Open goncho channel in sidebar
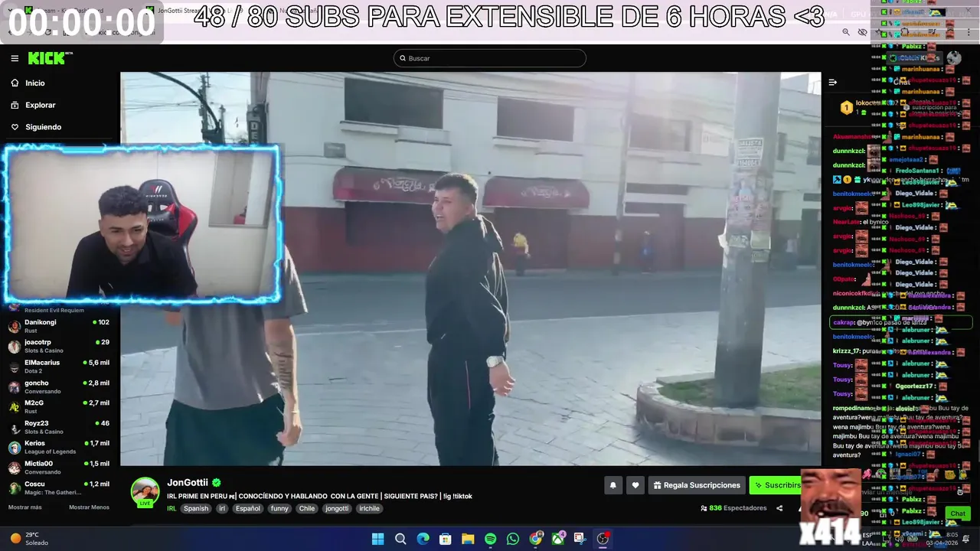 60,386
